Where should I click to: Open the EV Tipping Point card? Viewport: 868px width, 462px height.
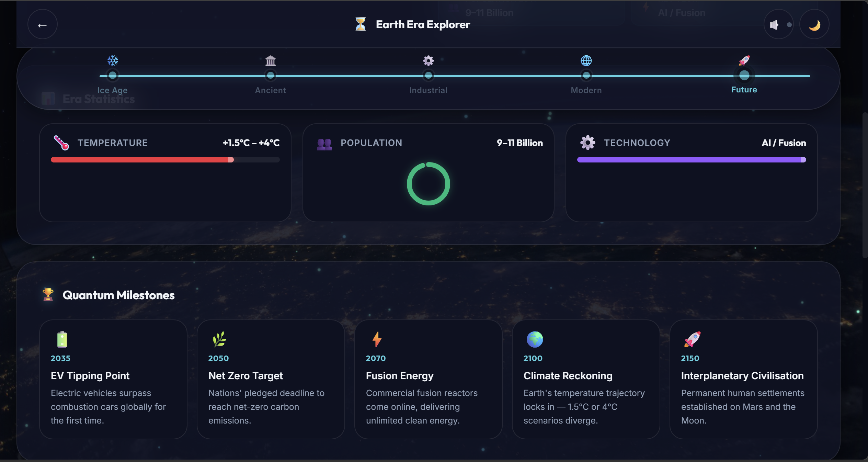point(113,379)
